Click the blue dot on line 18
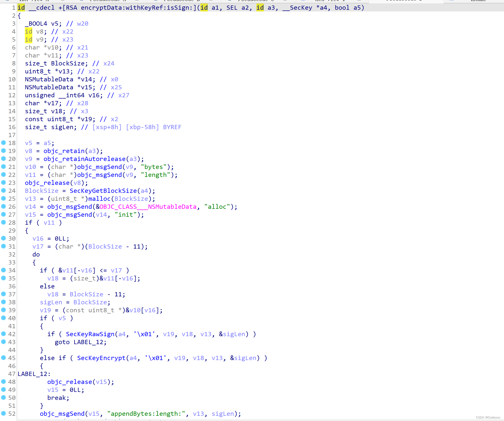Viewport: 504px width, 421px height. point(3,143)
